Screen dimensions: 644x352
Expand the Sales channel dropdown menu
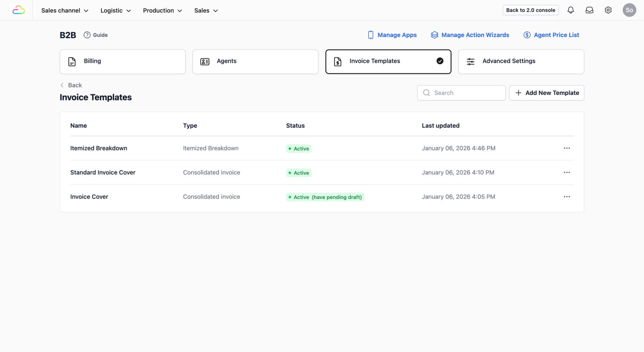(x=65, y=10)
